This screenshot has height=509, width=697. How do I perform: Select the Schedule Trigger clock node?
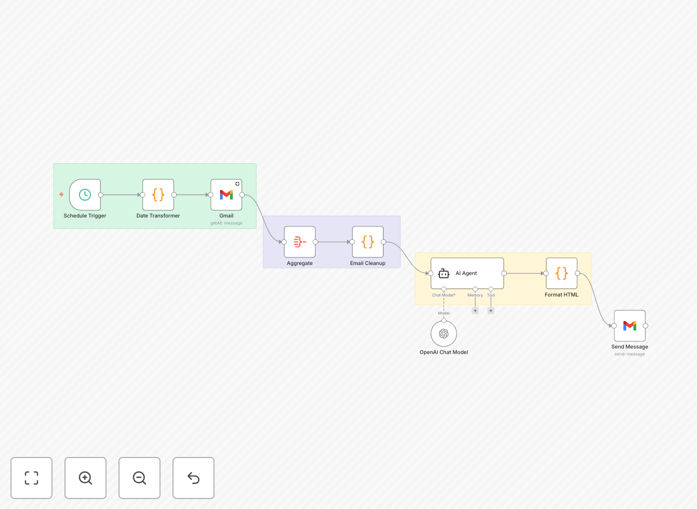point(85,195)
